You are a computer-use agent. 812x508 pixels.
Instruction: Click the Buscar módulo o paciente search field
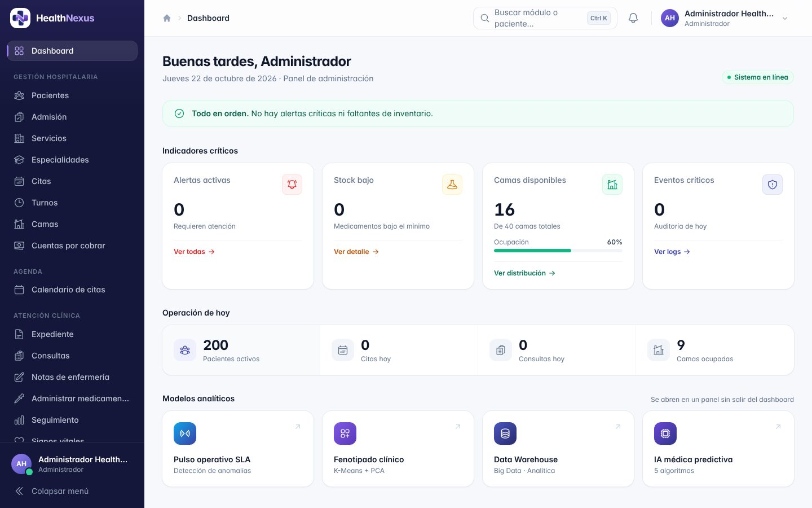point(545,18)
